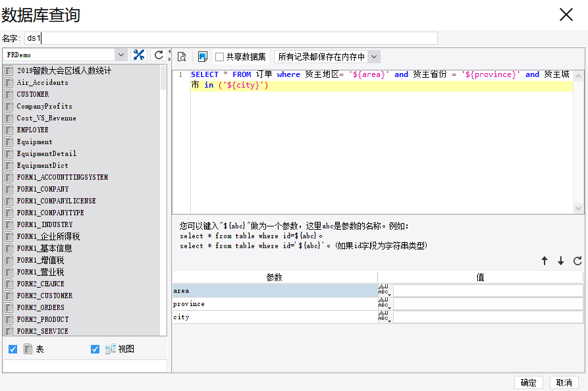This screenshot has width=588, height=391.
Task: Select FORM2_CUSTOMER table
Action: [x=45, y=296]
